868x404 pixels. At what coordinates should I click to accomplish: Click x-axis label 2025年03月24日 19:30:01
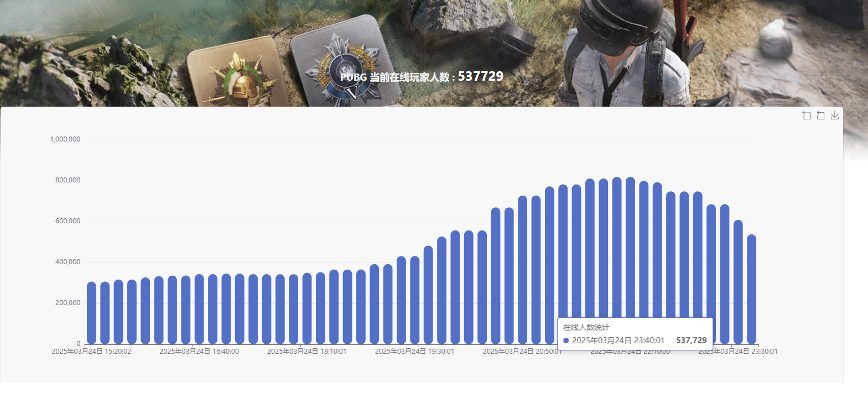[415, 351]
